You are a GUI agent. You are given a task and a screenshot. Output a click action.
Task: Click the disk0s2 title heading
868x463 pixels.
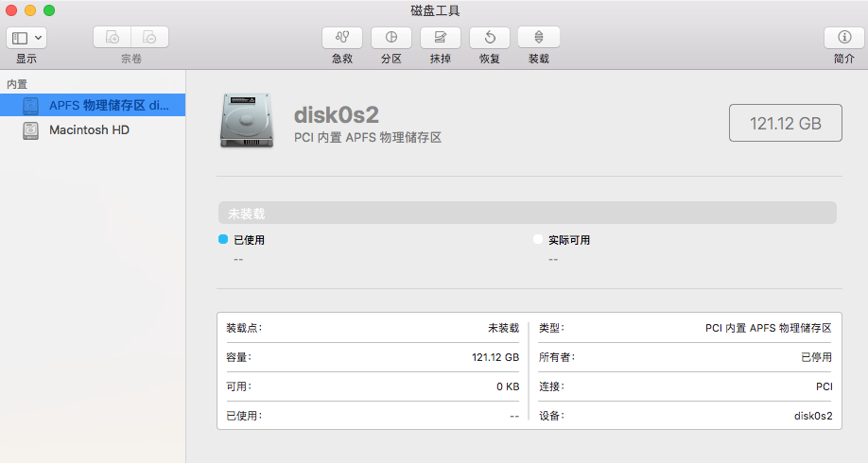(x=336, y=115)
